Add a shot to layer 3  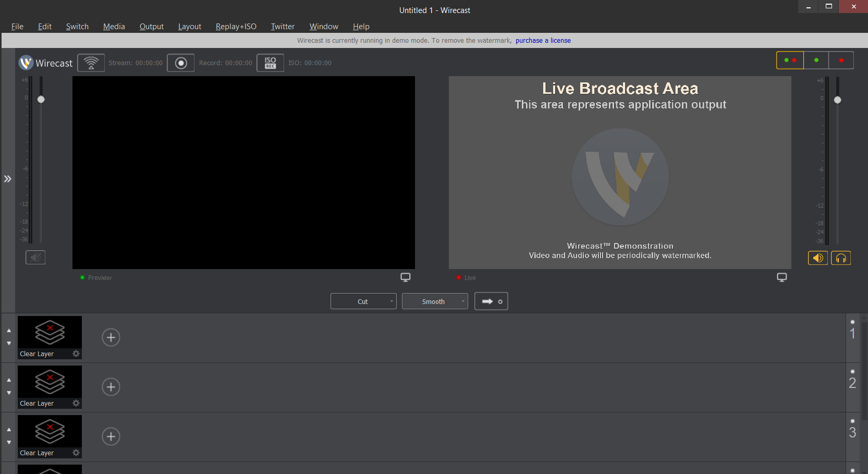tap(111, 436)
